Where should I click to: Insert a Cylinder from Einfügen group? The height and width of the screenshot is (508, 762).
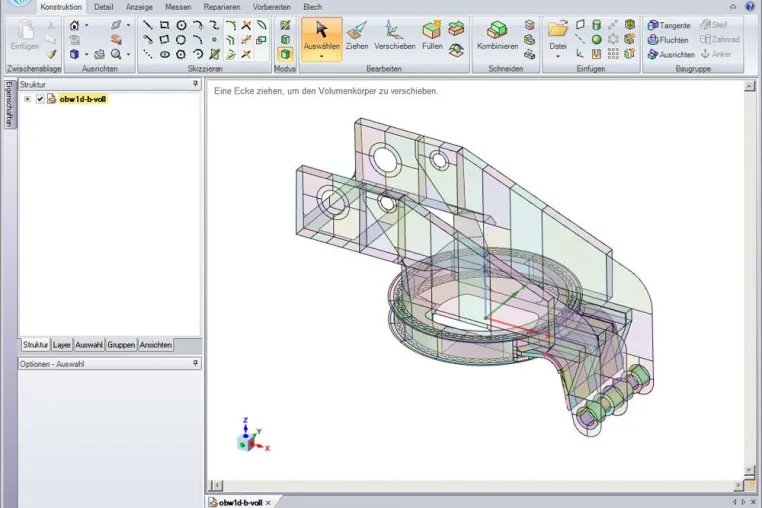point(596,25)
